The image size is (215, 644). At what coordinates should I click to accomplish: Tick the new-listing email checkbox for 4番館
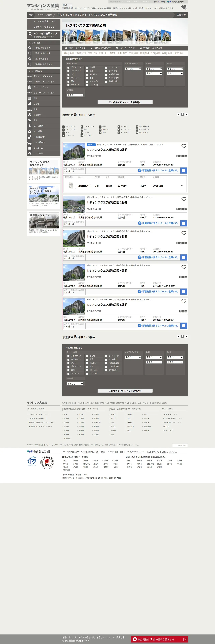pyautogui.click(x=184, y=292)
